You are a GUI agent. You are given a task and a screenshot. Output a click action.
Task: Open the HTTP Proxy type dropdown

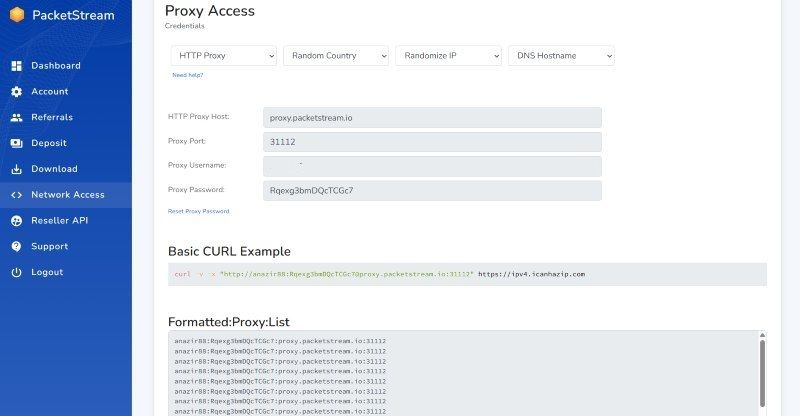(223, 56)
